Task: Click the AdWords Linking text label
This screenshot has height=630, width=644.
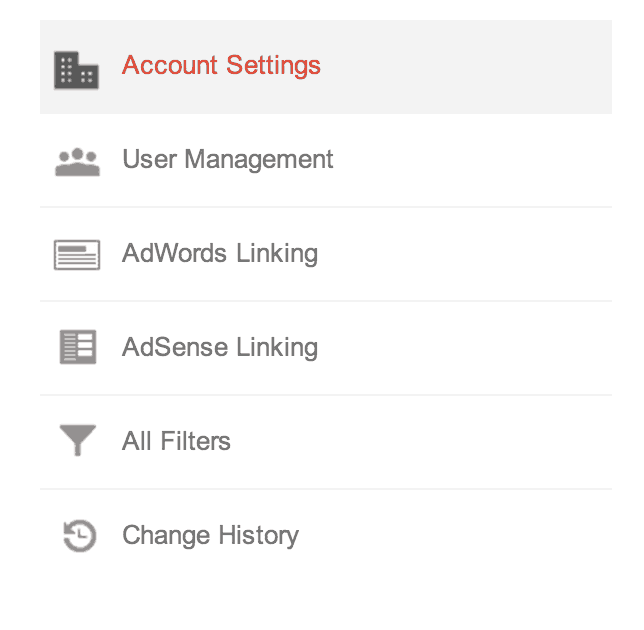Action: click(220, 253)
